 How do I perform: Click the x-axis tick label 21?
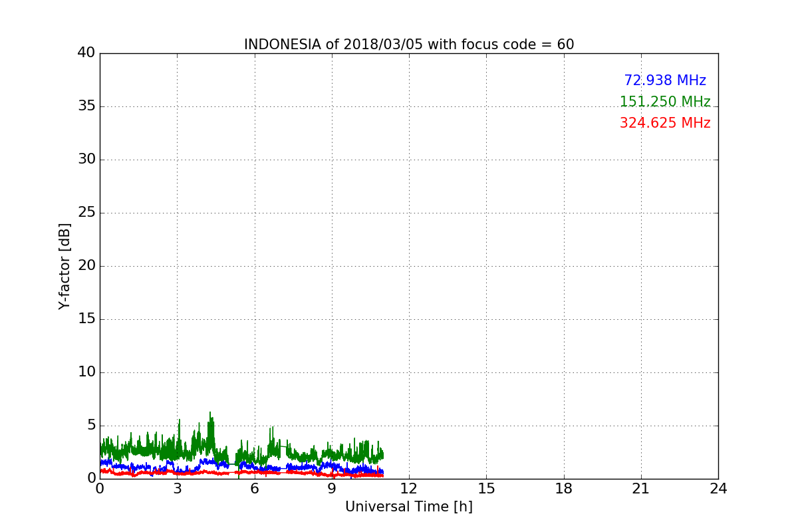tap(641, 489)
